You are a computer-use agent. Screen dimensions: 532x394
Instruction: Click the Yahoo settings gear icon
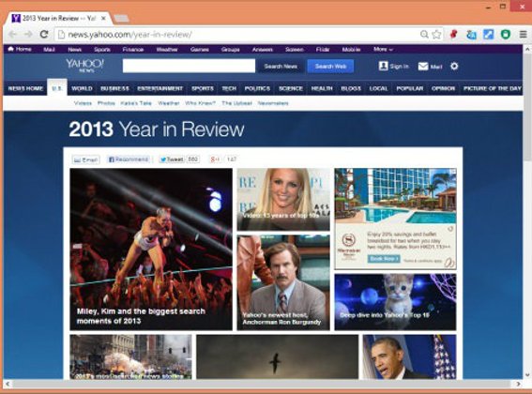[454, 67]
